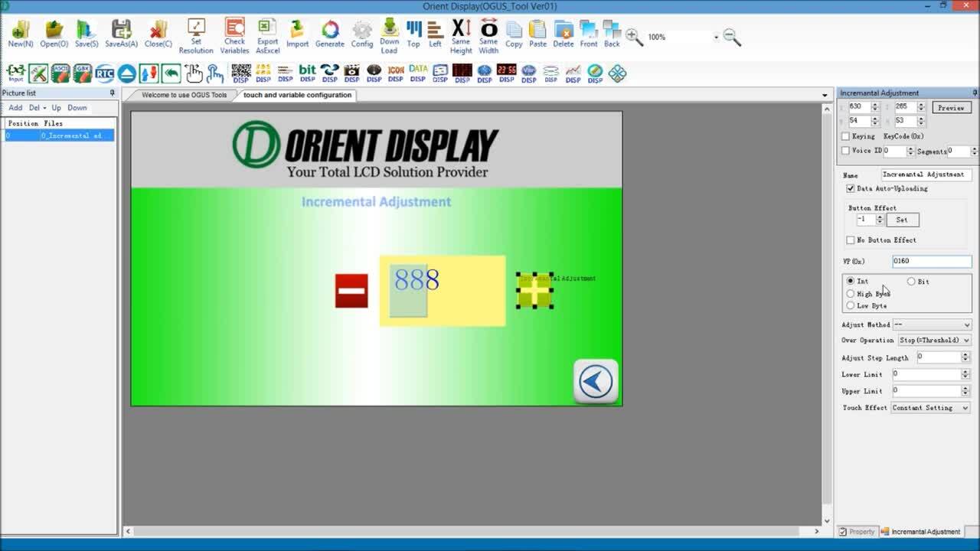Switch to Welcome to use OGUS Tools tab
The width and height of the screenshot is (980, 551).
pos(185,95)
